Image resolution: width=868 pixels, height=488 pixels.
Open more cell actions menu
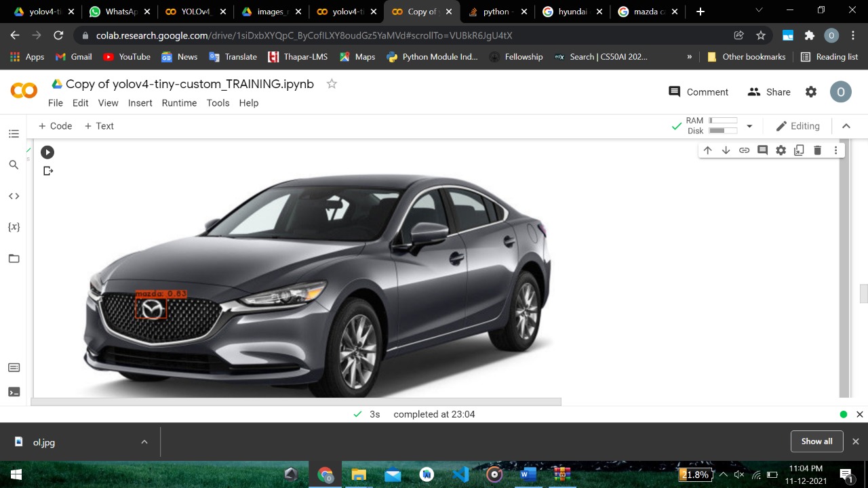(x=835, y=150)
